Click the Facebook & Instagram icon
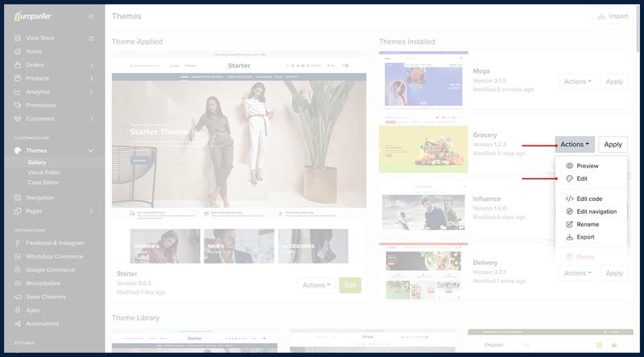644x357 pixels. coord(17,243)
